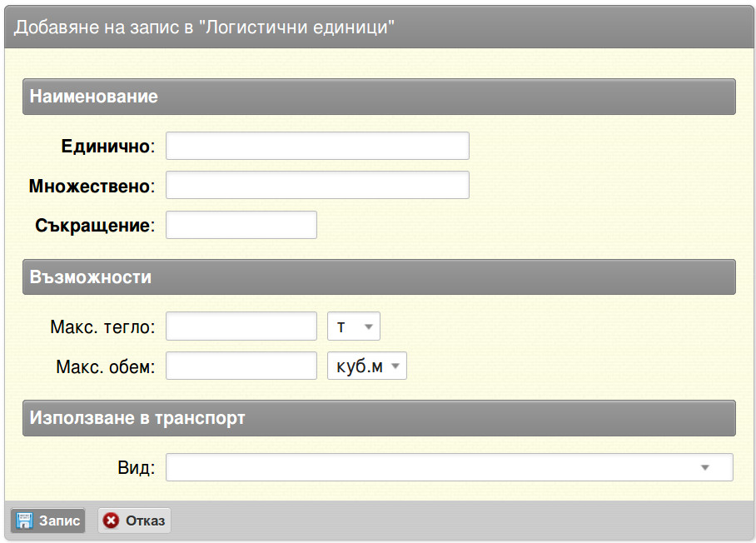Image resolution: width=756 pixels, height=543 pixels.
Task: Click the arrow beside the т unit
Action: point(369,327)
